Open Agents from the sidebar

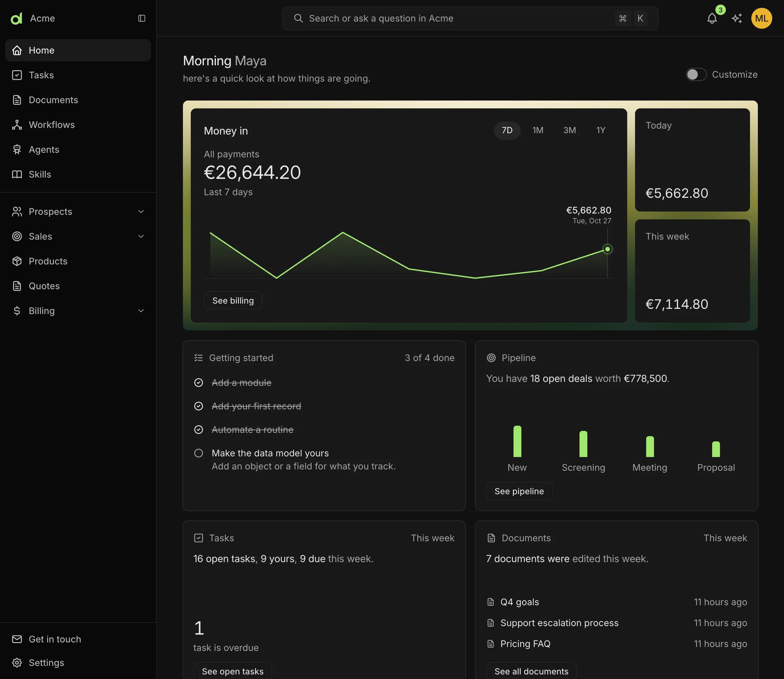(78, 150)
